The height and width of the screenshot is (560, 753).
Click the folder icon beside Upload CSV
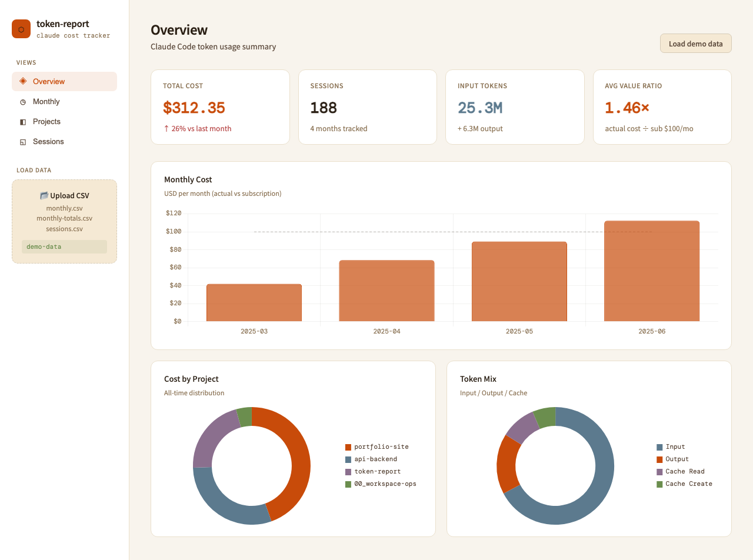point(44,195)
